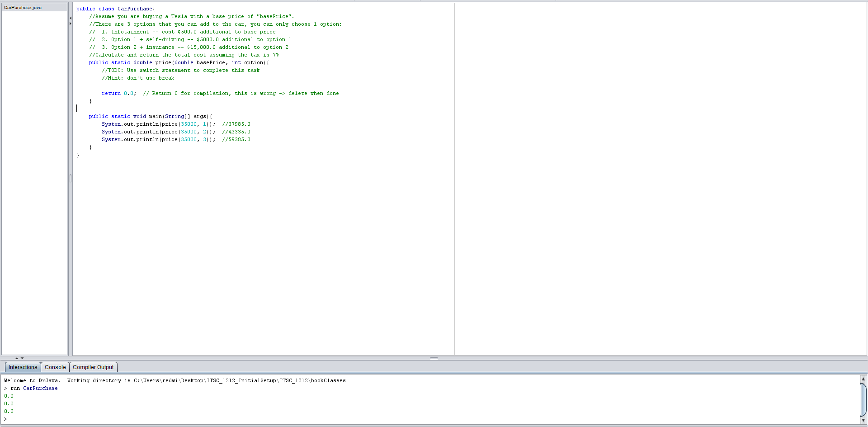Click println line with comment //37985.0
Viewport: 868px width, 427px height.
tap(176, 124)
